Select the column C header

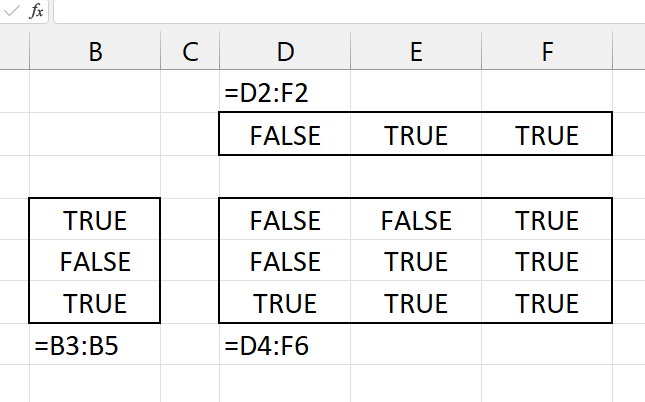click(x=190, y=51)
